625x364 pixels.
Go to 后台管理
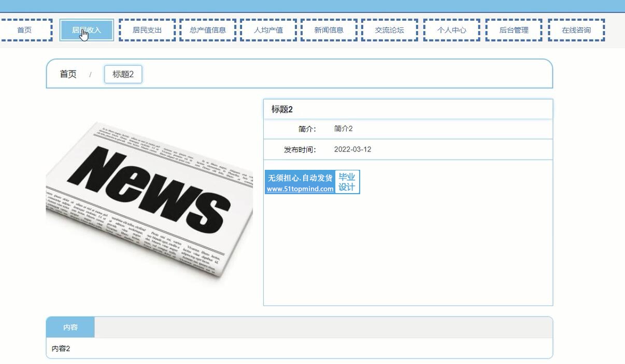(x=514, y=30)
